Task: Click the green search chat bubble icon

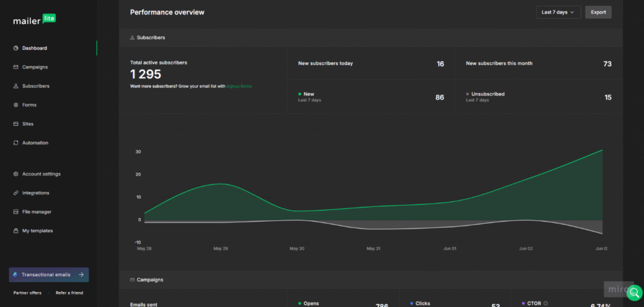Action: pos(634,293)
